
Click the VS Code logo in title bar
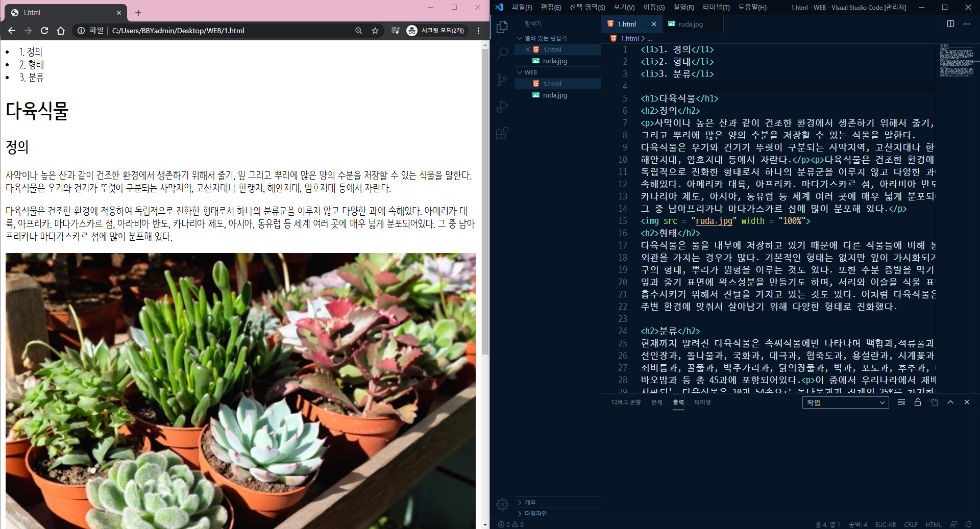click(499, 7)
